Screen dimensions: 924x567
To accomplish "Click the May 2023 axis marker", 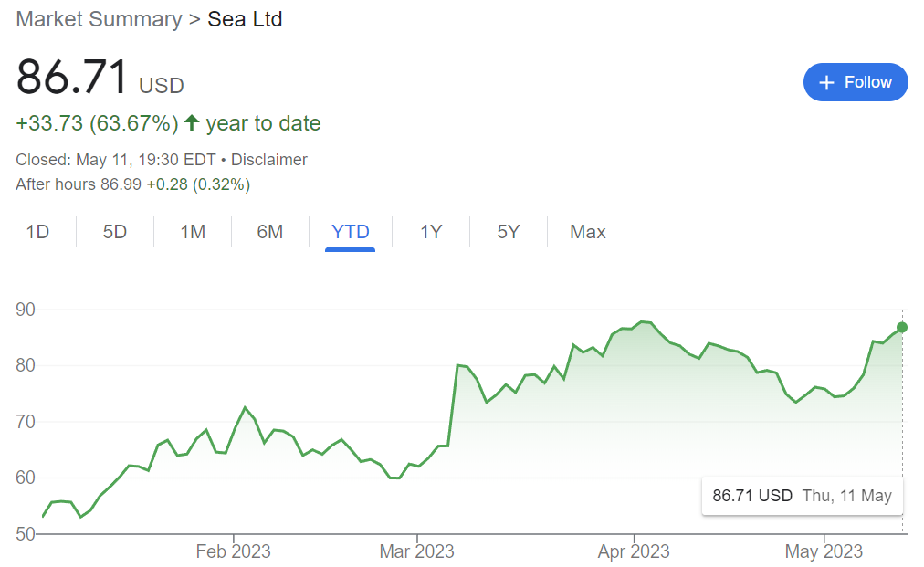I will [824, 551].
